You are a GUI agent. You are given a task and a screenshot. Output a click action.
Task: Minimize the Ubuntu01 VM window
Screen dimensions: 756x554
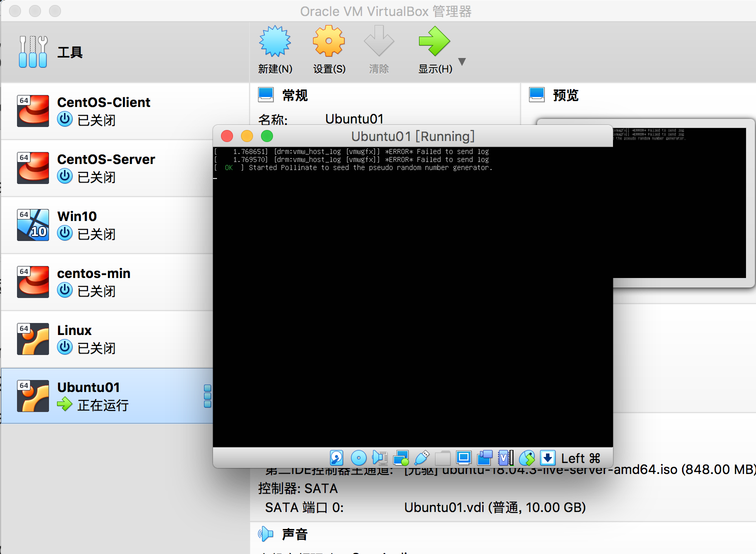pyautogui.click(x=247, y=136)
